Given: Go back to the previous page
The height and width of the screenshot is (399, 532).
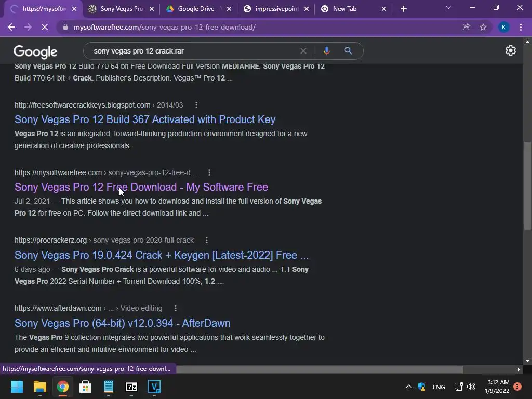Looking at the screenshot, I should (11, 27).
